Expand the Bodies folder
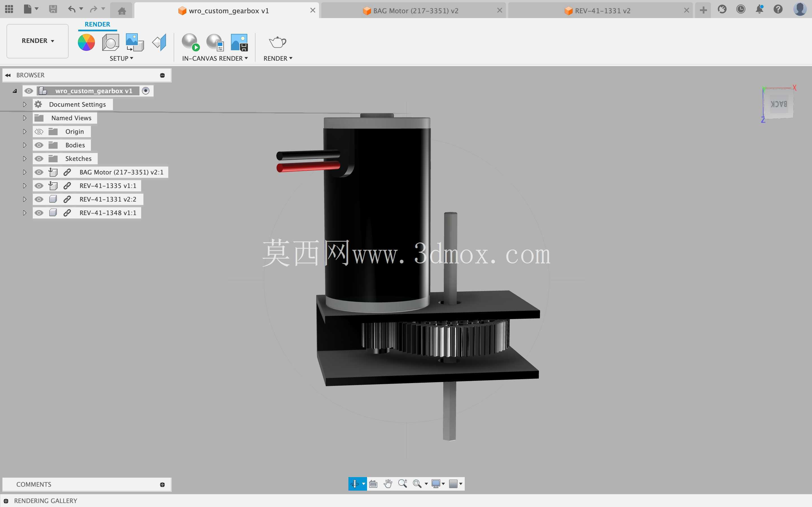The image size is (812, 507). pos(25,145)
